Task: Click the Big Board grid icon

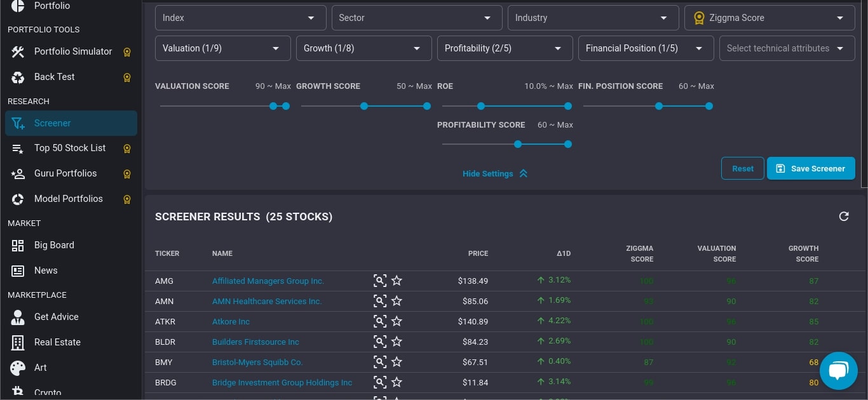Action: pos(18,246)
